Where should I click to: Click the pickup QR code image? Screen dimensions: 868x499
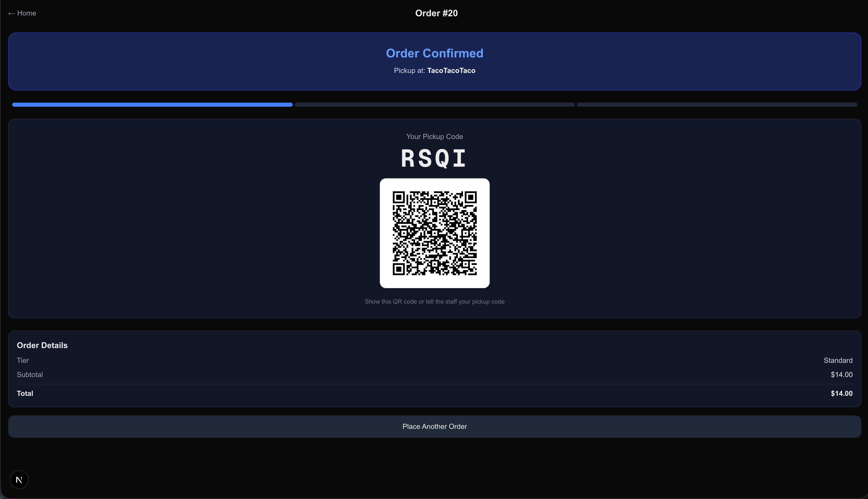click(435, 233)
